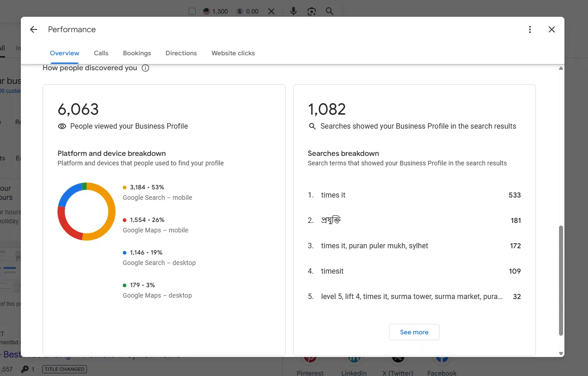Select the 'times it' search term row

(333, 195)
